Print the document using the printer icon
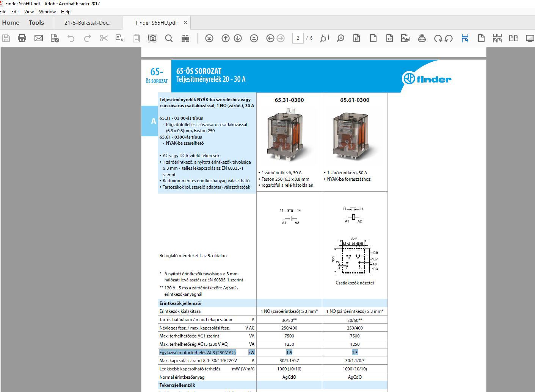535x392 pixels. [22, 38]
